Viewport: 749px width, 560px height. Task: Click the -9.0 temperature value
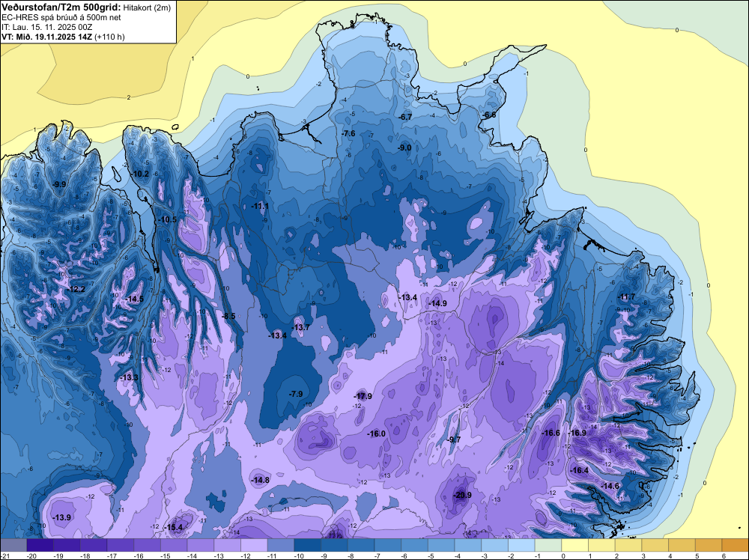tap(404, 148)
